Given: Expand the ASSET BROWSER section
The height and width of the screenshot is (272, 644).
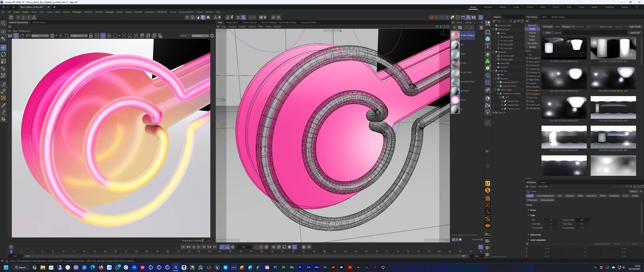Looking at the screenshot, I should point(528,240).
